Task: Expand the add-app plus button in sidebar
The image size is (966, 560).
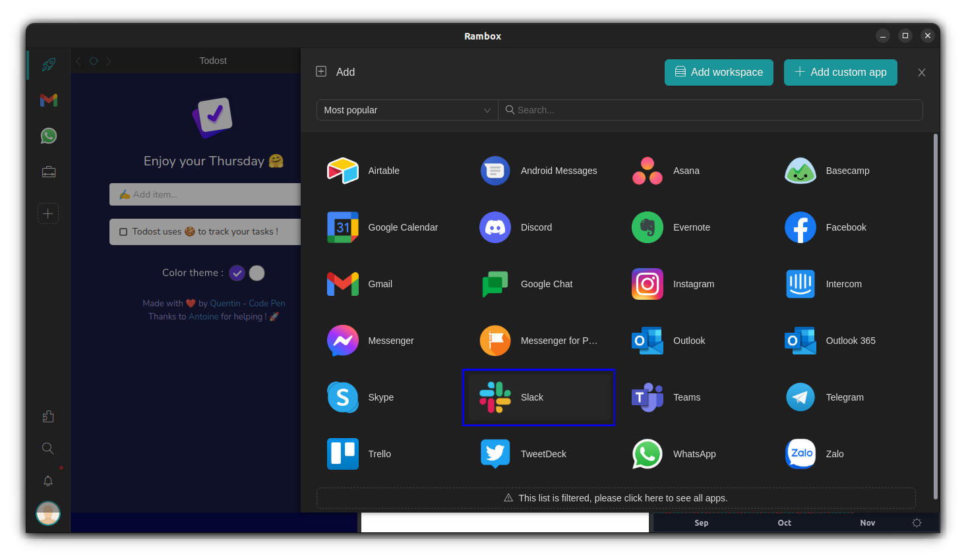Action: (47, 213)
